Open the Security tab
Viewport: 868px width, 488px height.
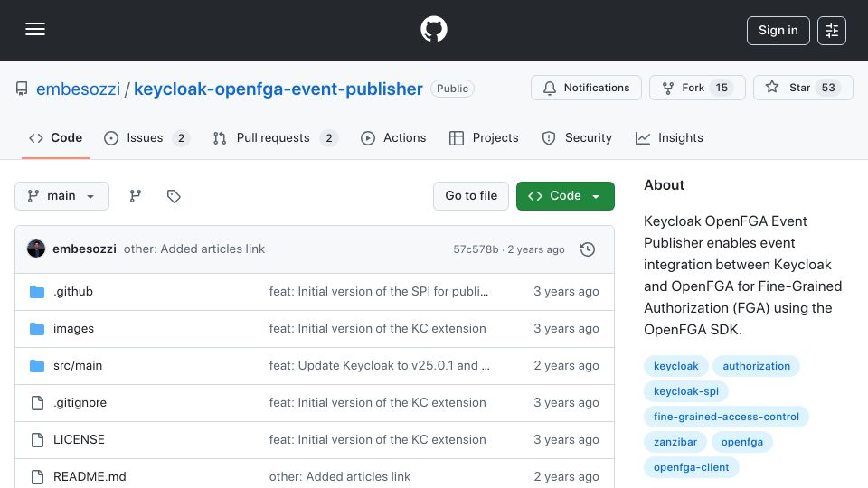pos(577,137)
